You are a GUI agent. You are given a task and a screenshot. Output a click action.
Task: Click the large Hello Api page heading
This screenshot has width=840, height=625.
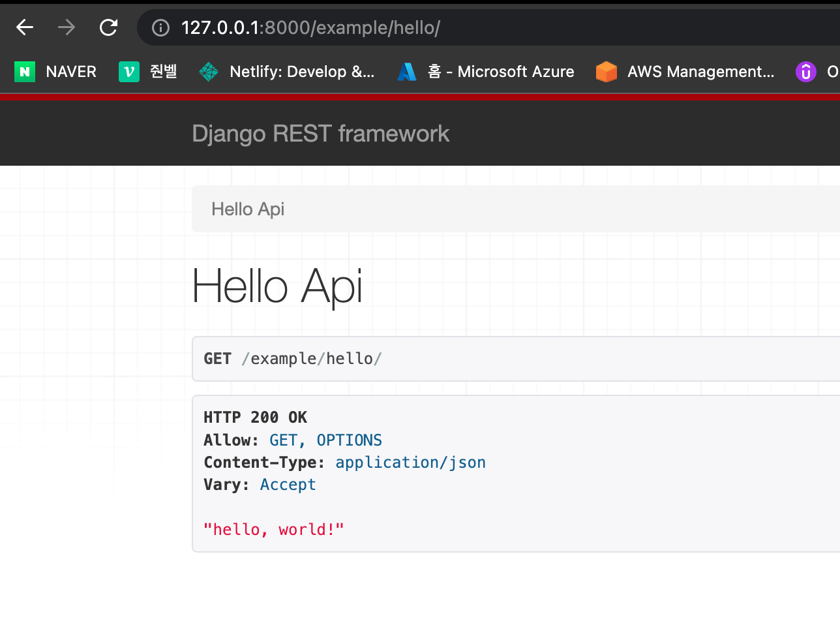click(x=278, y=286)
